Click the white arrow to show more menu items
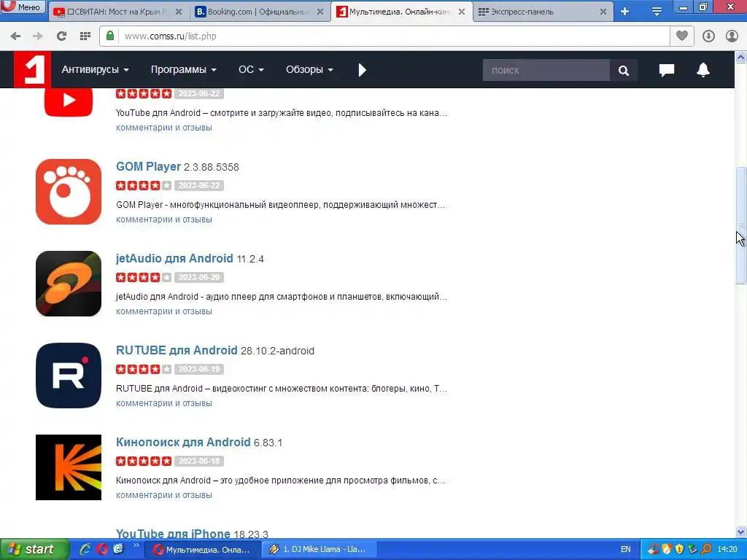The height and width of the screenshot is (560, 747). (x=362, y=70)
